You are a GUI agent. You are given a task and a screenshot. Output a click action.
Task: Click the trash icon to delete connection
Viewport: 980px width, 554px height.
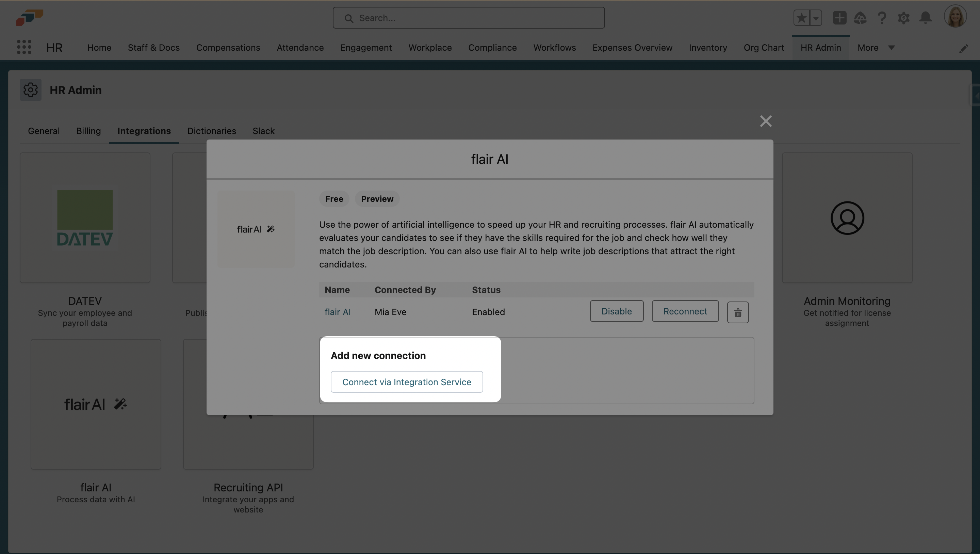pos(738,312)
